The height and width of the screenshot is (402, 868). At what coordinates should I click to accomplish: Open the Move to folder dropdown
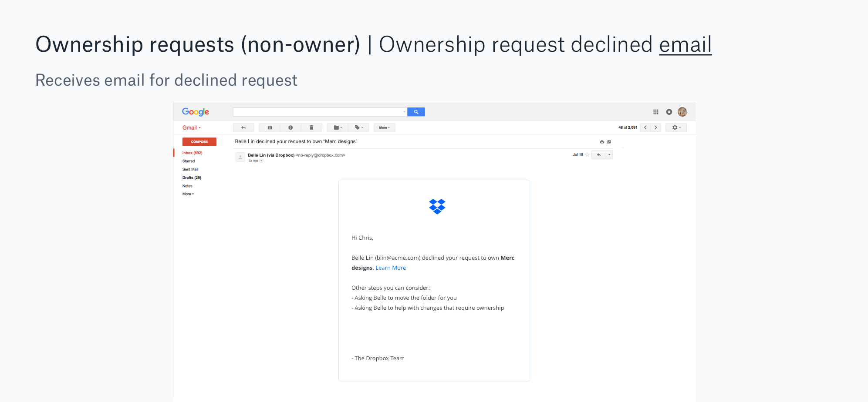coord(337,127)
